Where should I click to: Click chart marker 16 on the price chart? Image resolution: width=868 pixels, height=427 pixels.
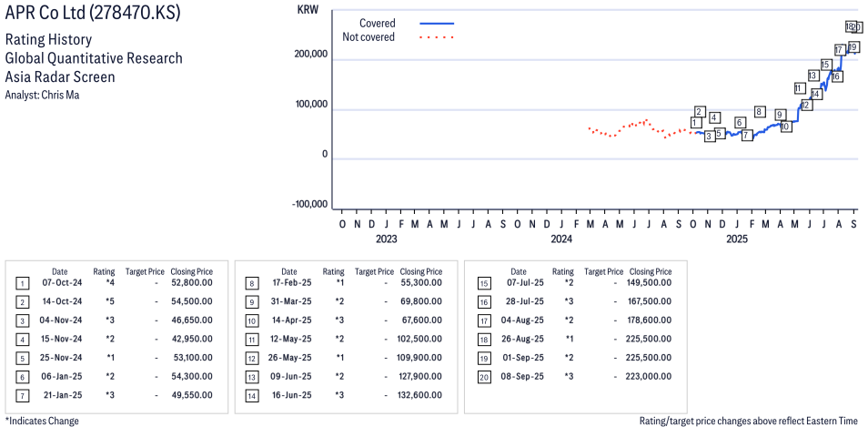click(x=836, y=76)
